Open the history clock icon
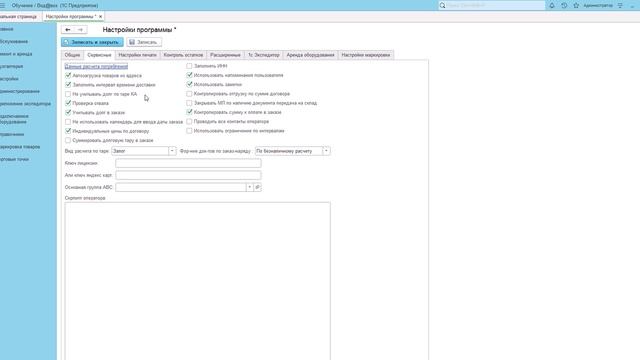Image resolution: width=640 pixels, height=360 pixels. coord(564,6)
